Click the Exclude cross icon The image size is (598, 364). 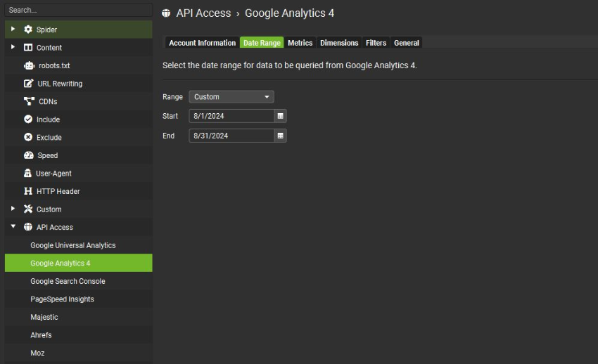[x=28, y=137]
